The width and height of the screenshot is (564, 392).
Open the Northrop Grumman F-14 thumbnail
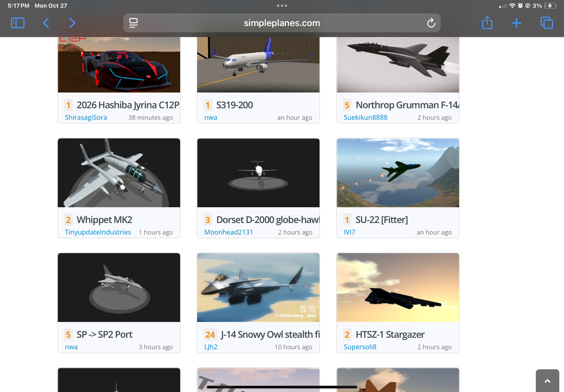(x=398, y=65)
